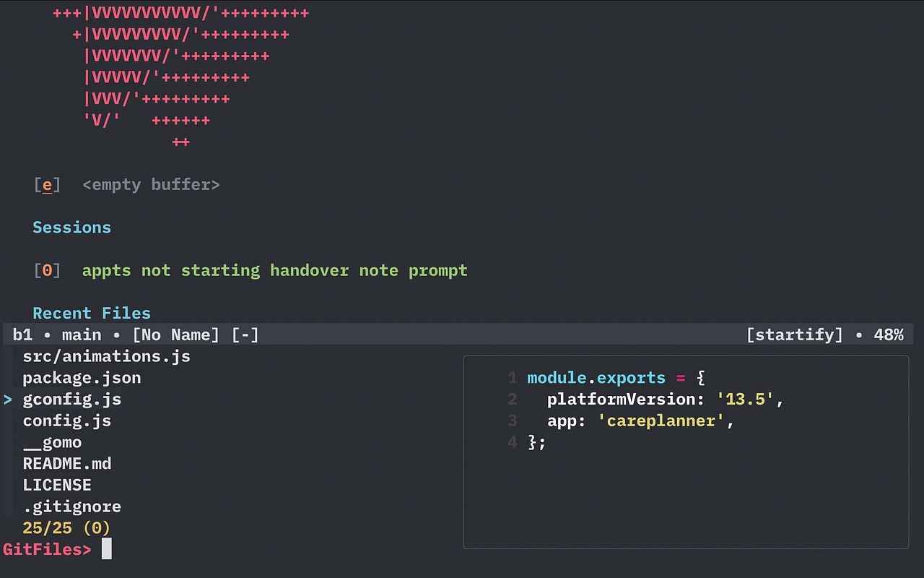Open src/animations.js from Recent Files
This screenshot has height=578, width=924.
[x=106, y=355]
